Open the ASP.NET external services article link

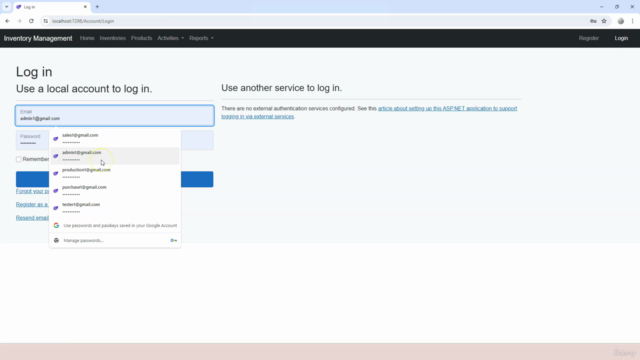point(369,112)
